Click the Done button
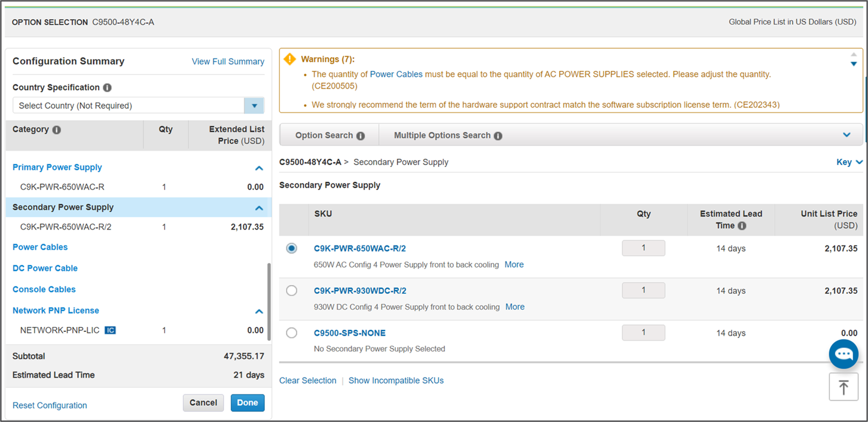 247,403
